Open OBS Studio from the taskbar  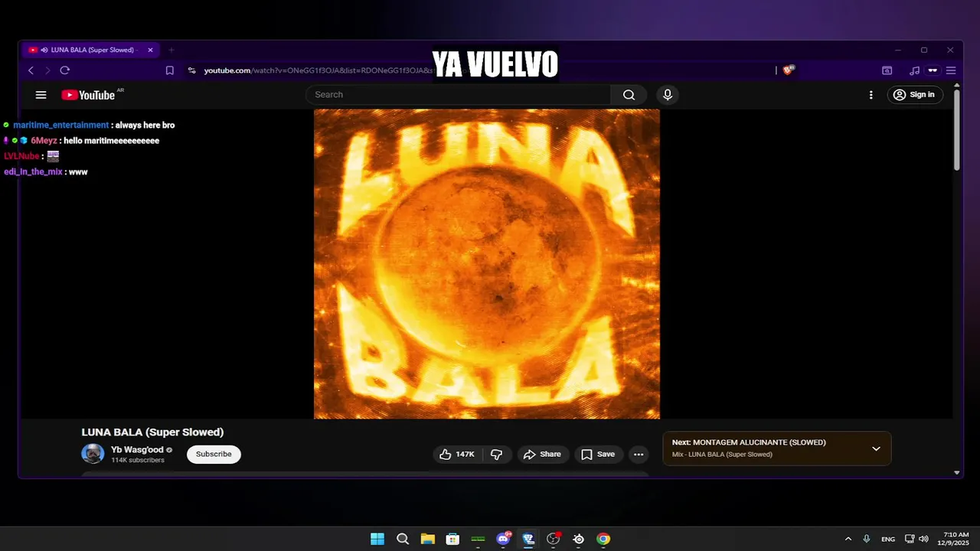point(553,539)
